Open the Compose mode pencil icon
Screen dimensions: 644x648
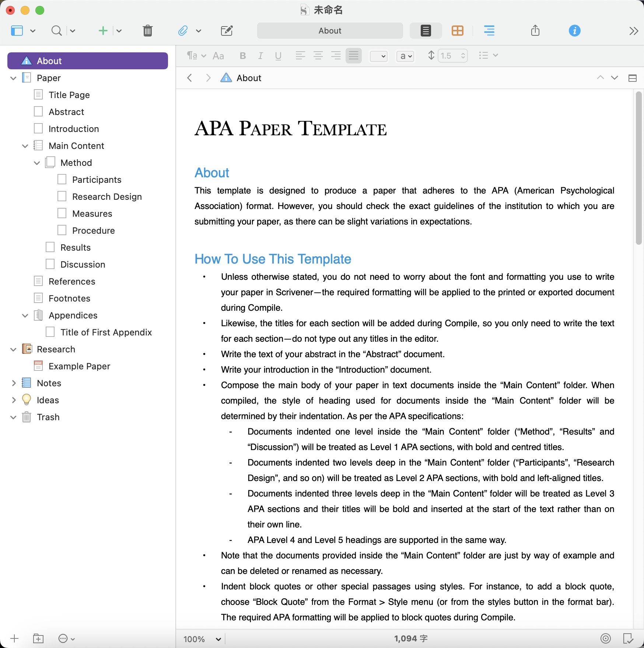pos(227,31)
